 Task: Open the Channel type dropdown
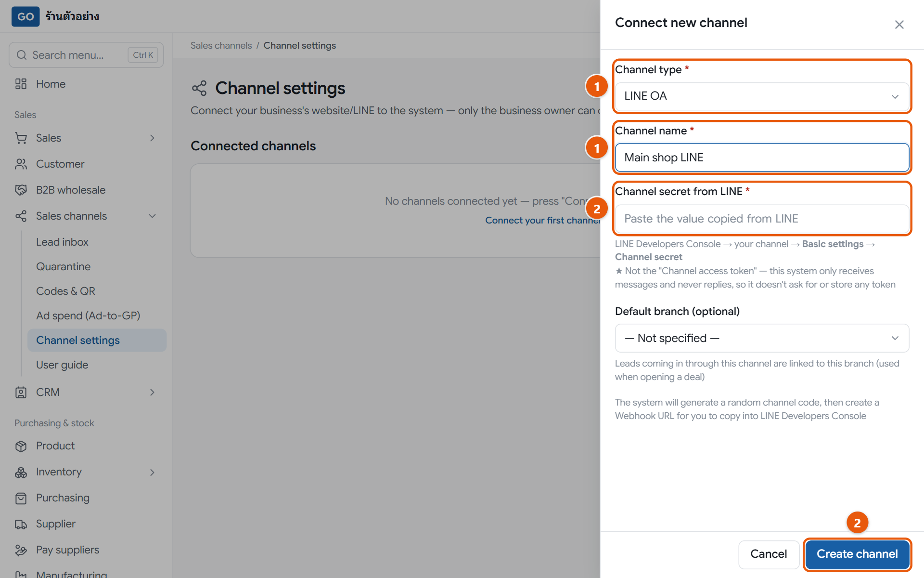tap(762, 96)
